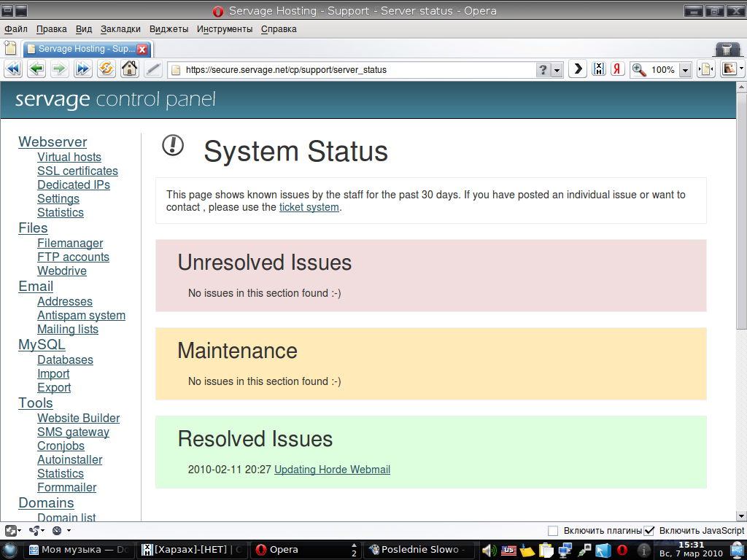This screenshot has width=747, height=560.
Task: Click the vertical scrollbar up arrow
Action: (741, 87)
